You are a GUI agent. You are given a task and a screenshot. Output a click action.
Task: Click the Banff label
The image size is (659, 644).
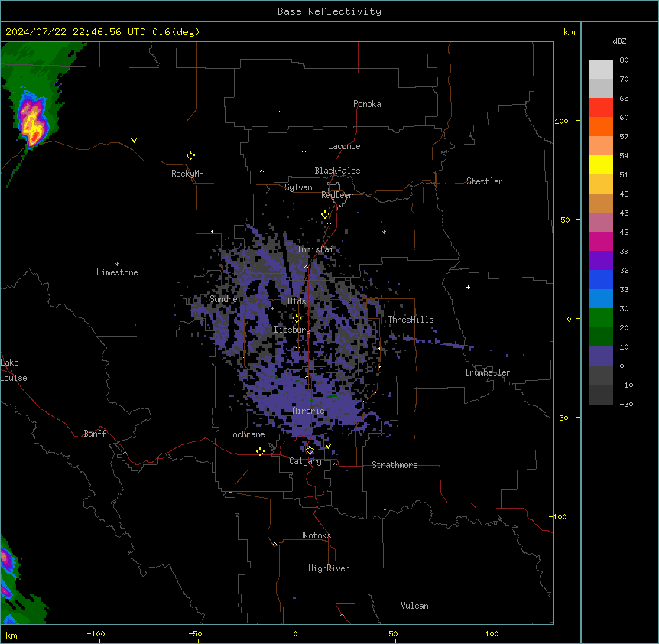95,434
